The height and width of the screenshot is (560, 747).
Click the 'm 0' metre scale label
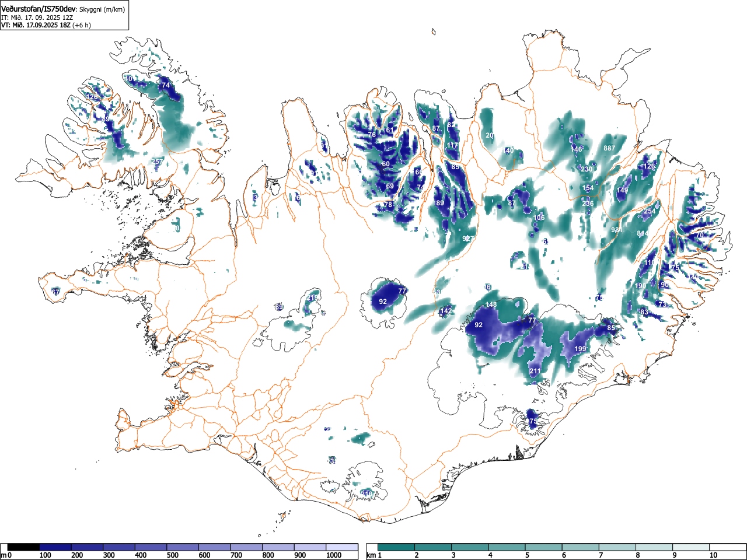[6, 555]
